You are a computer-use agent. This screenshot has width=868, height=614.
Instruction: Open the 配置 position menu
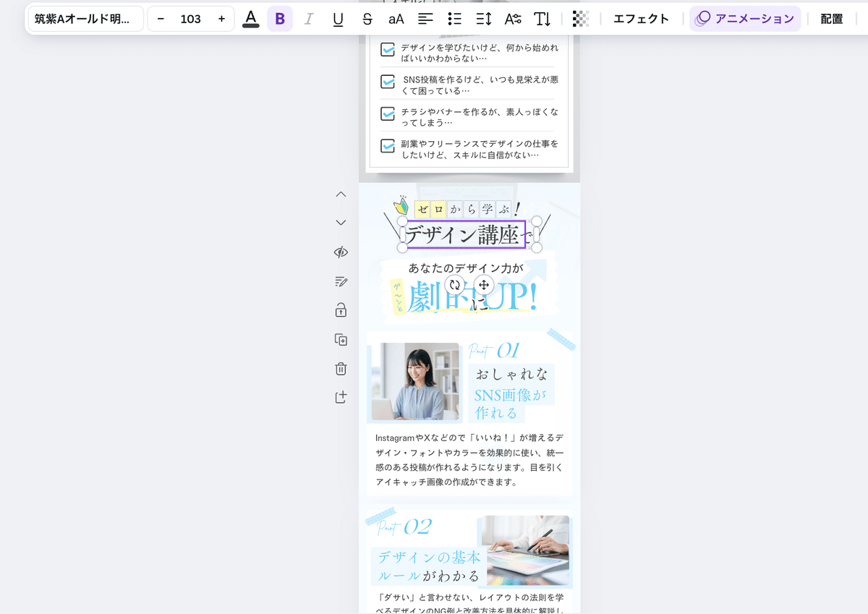830,19
